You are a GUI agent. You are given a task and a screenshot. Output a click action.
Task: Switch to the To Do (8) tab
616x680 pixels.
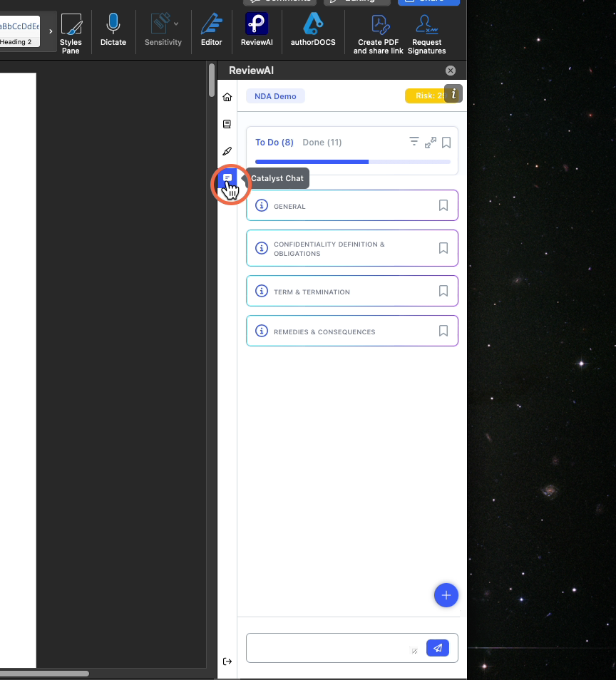(x=274, y=143)
